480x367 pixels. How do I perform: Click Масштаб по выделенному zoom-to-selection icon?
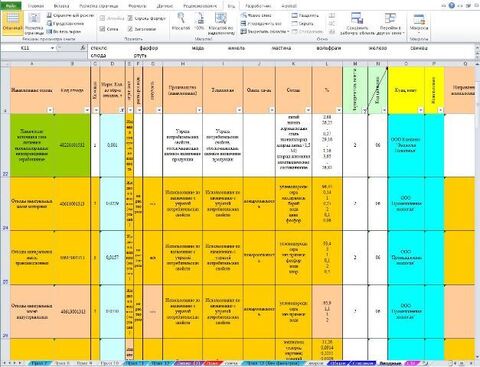click(221, 24)
